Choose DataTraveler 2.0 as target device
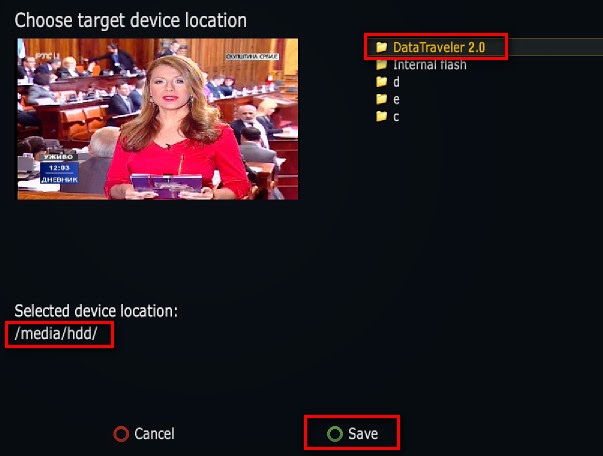The width and height of the screenshot is (603, 456). tap(439, 47)
